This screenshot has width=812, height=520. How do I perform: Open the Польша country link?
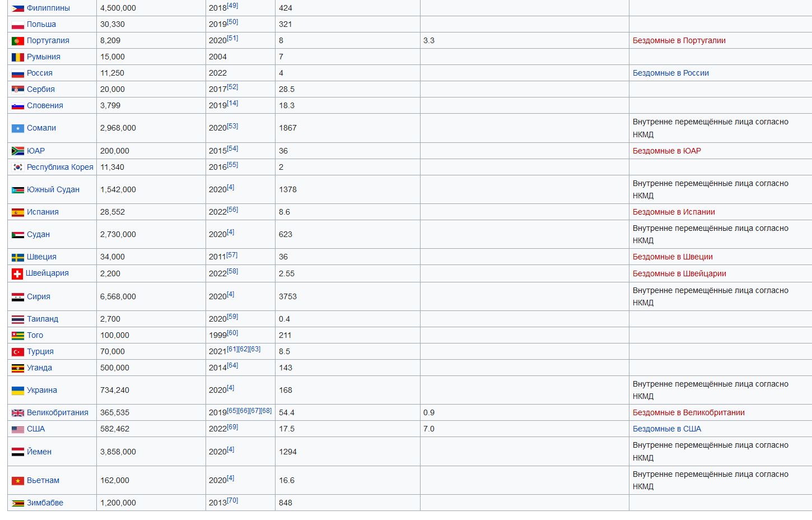point(41,24)
